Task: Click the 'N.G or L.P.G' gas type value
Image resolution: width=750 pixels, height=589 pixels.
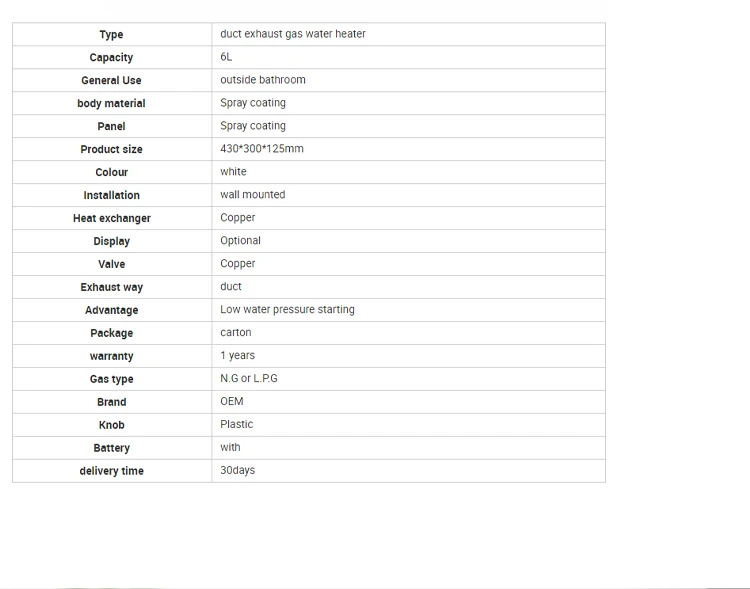Action: click(x=249, y=379)
